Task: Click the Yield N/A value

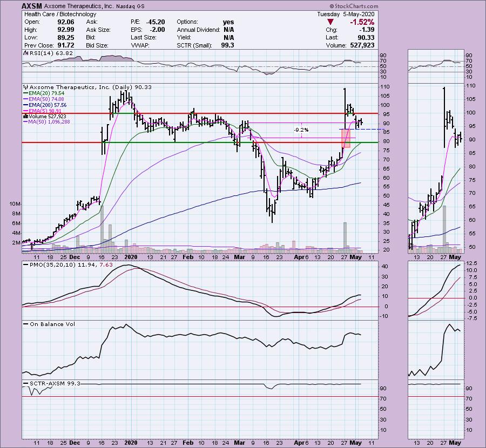Action: pos(228,37)
